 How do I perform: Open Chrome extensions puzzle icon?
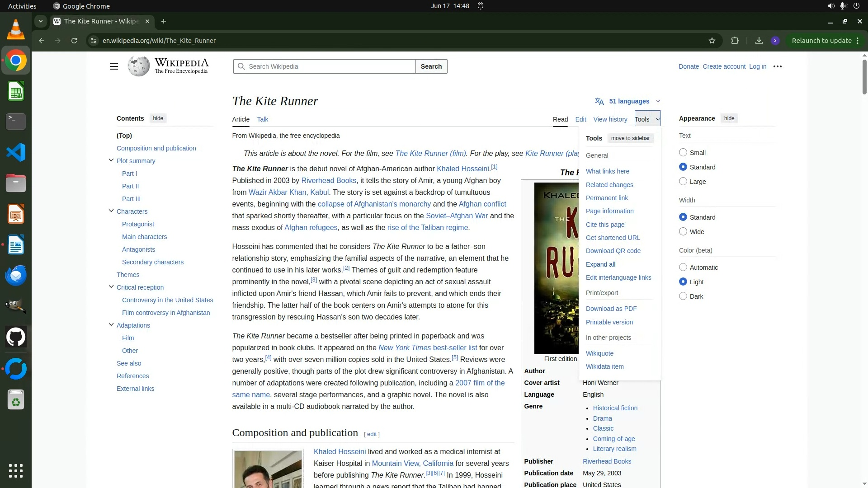[x=735, y=41]
